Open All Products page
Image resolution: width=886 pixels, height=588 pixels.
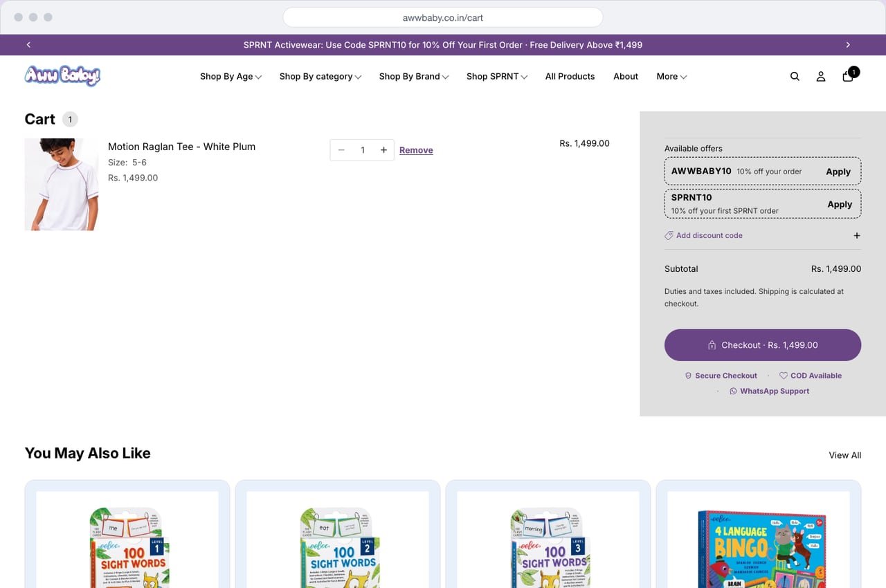570,77
